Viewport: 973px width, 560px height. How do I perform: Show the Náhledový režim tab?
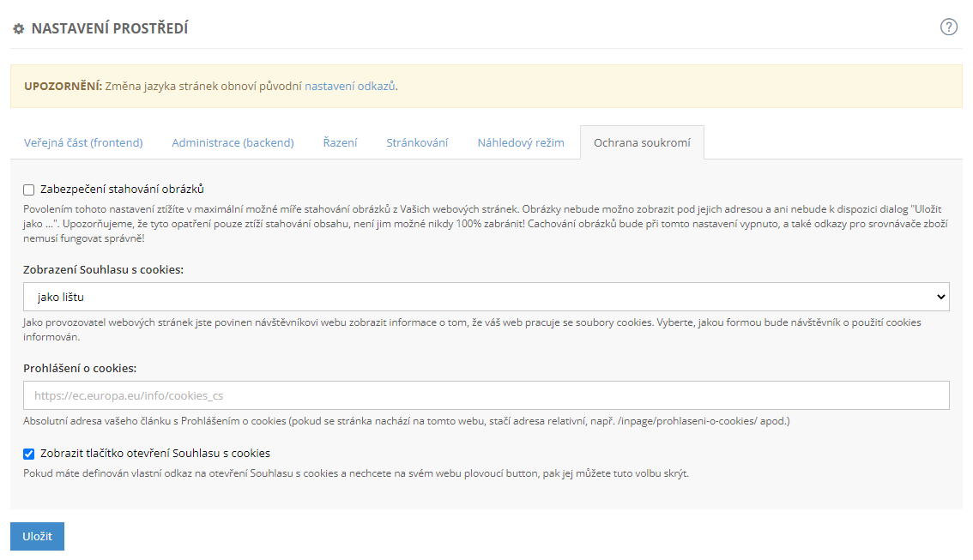[x=521, y=143]
